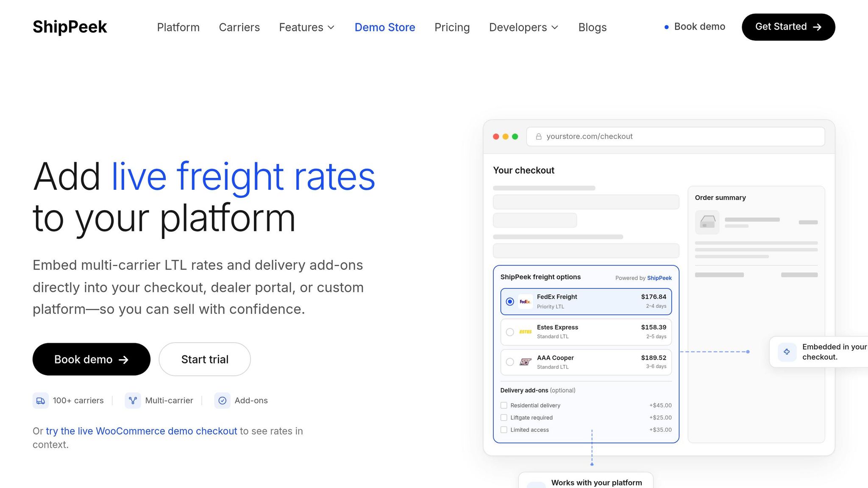Open the Demo Store link
This screenshot has height=488, width=868.
(x=385, y=27)
